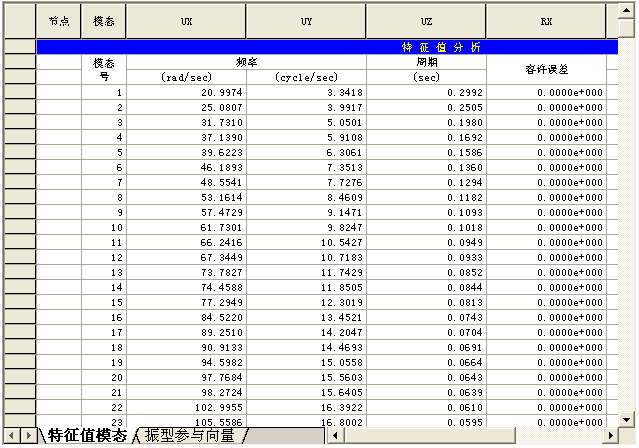The height and width of the screenshot is (448, 639).
Task: Click the vertical scrollbar down arrow
Action: click(x=626, y=419)
